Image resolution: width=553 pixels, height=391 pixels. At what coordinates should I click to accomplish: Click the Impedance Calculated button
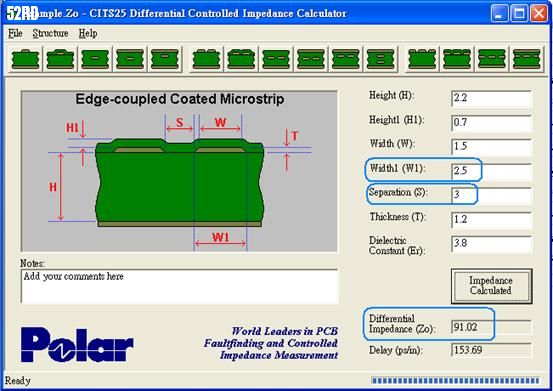[491, 286]
